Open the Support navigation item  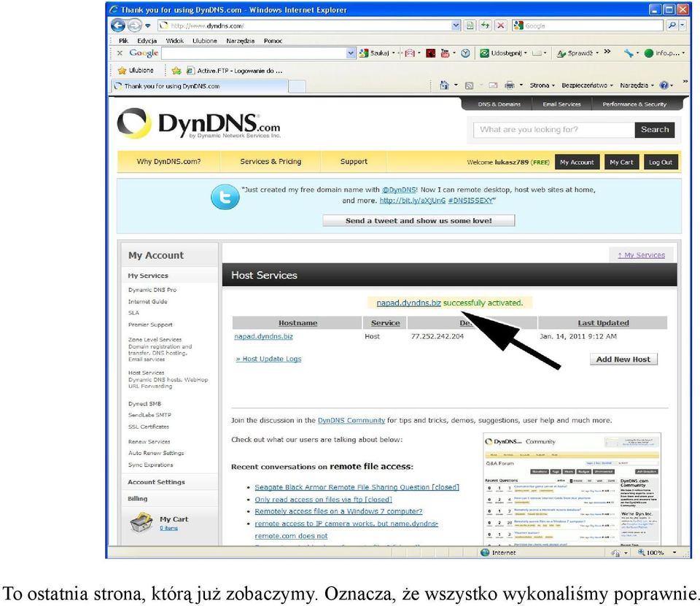pos(354,162)
